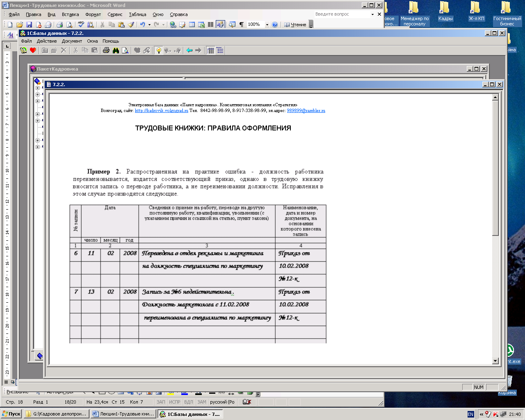Image resolution: width=525 pixels, height=420 pixels.
Task: Open the Формат menu in Word
Action: coord(93,14)
